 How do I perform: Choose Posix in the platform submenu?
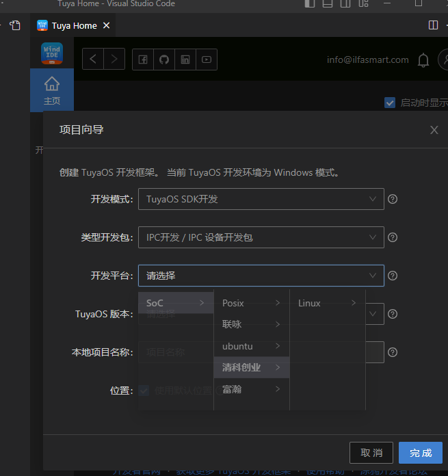coord(252,303)
